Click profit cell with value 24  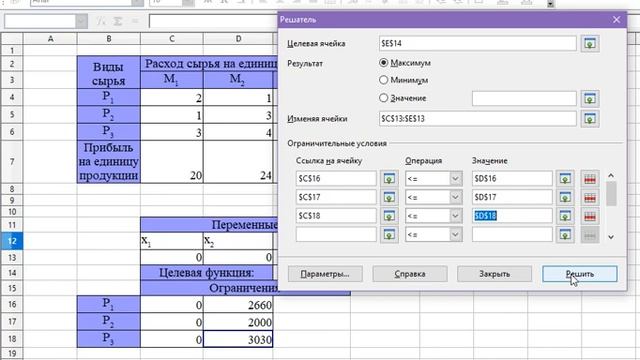pyautogui.click(x=238, y=162)
